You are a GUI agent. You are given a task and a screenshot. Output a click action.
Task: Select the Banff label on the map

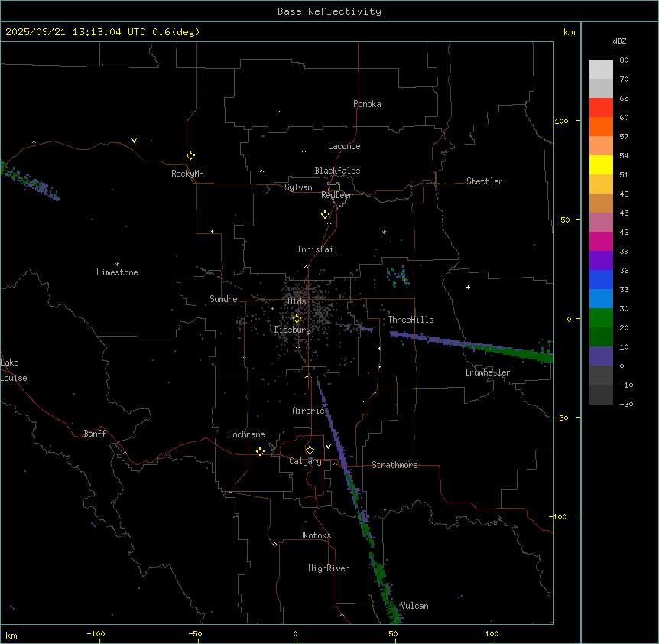(x=95, y=434)
